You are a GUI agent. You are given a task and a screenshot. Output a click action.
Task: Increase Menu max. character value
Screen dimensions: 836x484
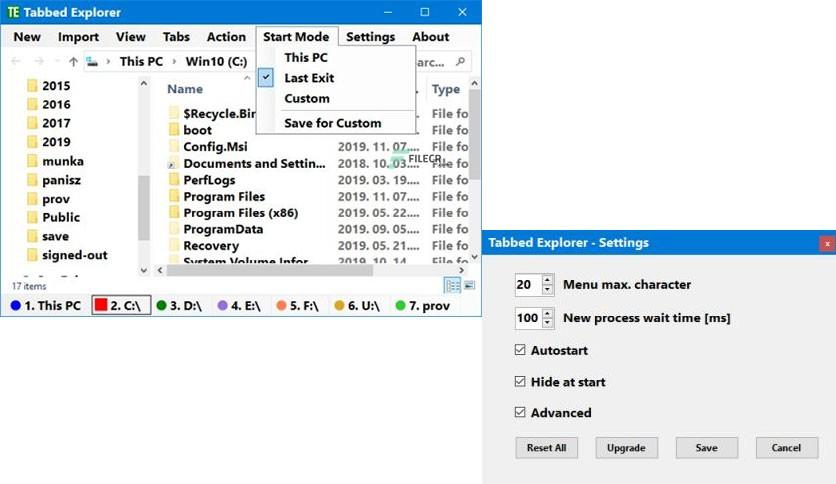(x=548, y=279)
